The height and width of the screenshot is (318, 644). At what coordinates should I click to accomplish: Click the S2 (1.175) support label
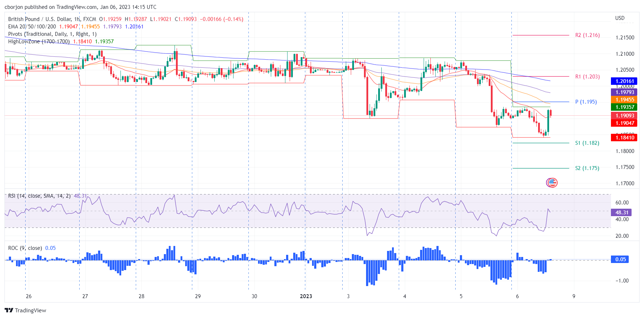[x=587, y=168]
